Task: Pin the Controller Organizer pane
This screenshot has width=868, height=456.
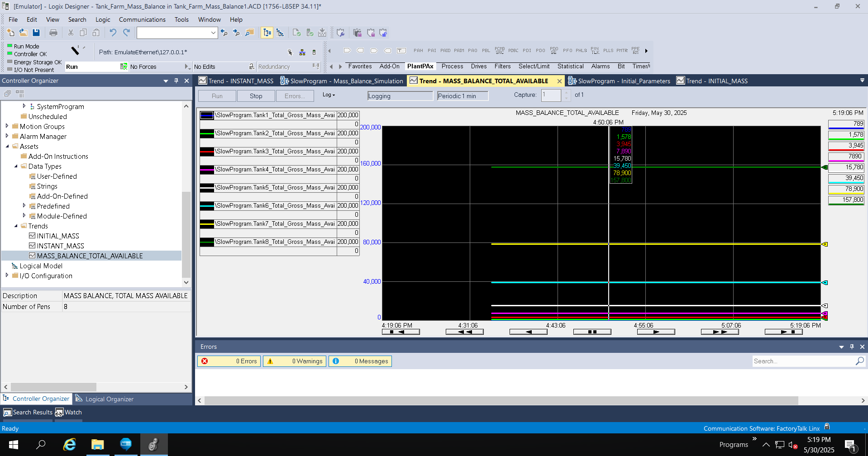Action: pyautogui.click(x=176, y=81)
